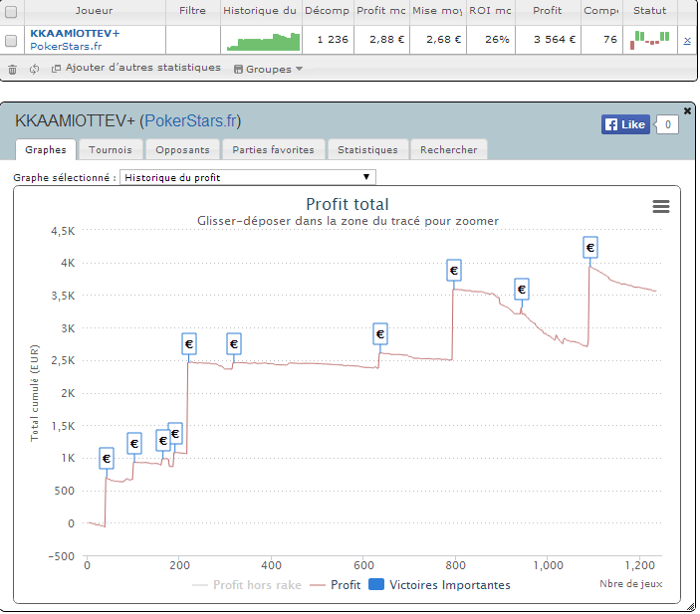Click the euro marker near 100 games
The height and width of the screenshot is (614, 700).
[x=134, y=443]
